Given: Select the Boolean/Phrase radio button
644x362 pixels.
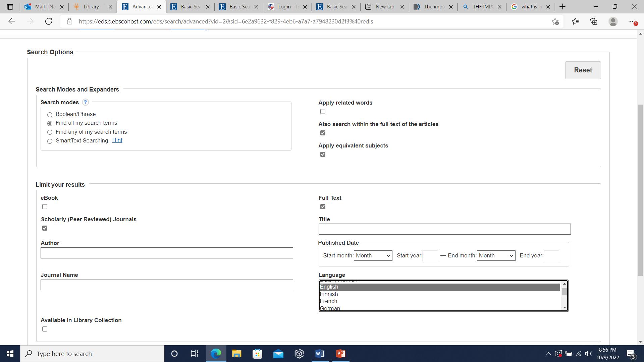Looking at the screenshot, I should coord(50,115).
